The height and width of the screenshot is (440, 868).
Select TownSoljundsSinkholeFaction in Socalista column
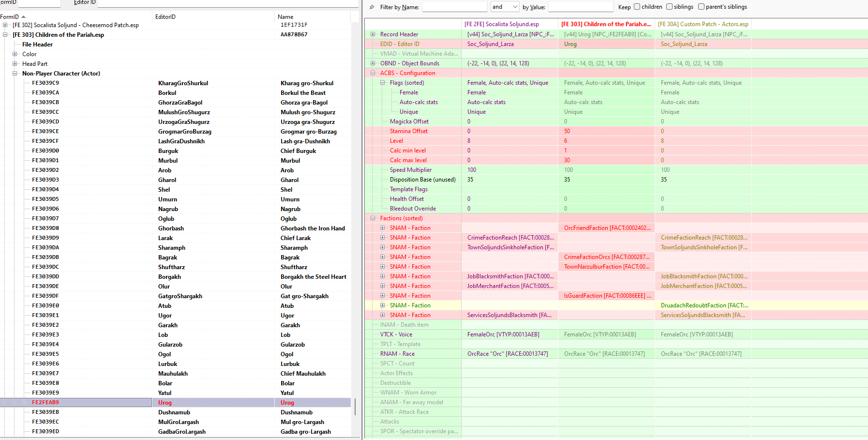[510, 247]
